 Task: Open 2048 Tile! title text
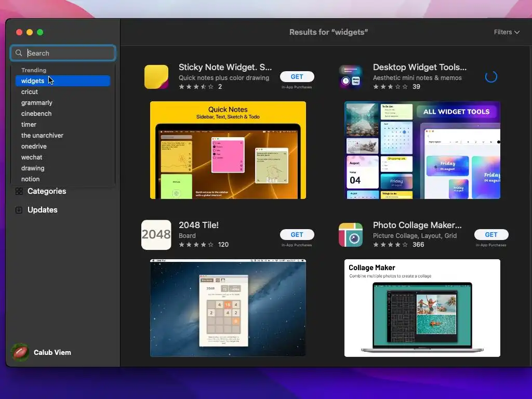tap(199, 225)
